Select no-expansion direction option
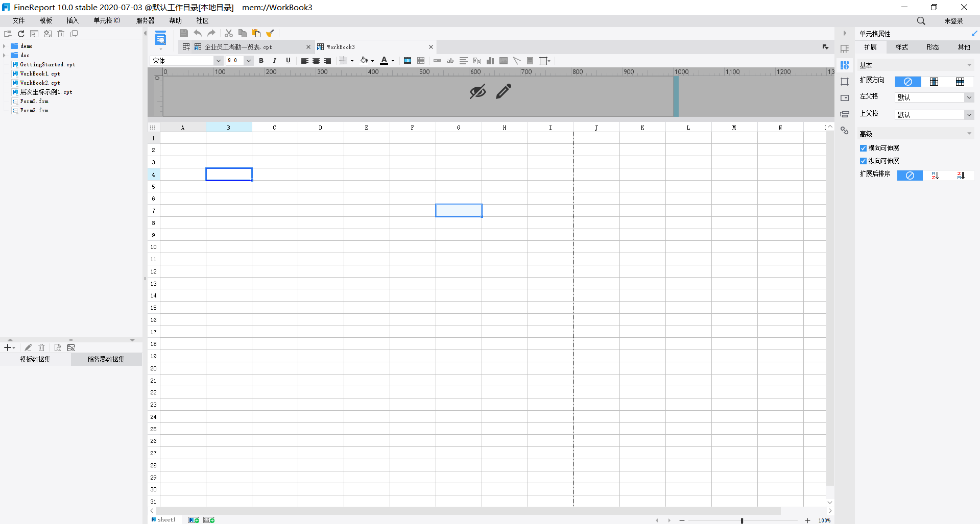 908,82
